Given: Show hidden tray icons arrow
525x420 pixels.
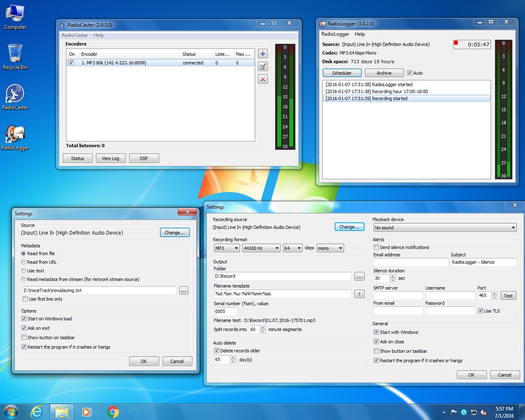Looking at the screenshot, I should tap(444, 412).
